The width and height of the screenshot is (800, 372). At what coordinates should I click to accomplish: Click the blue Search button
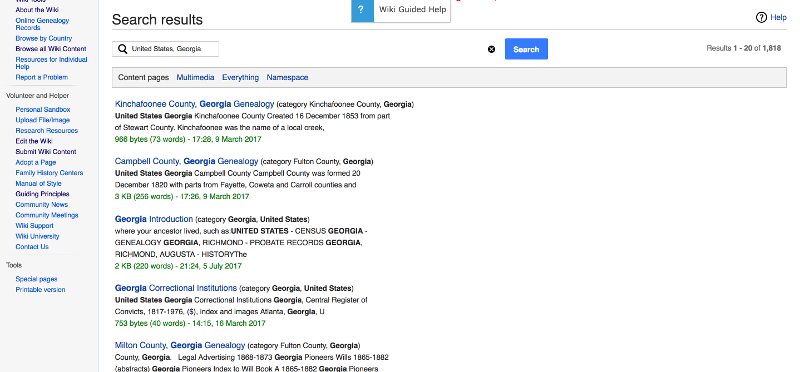coord(526,49)
